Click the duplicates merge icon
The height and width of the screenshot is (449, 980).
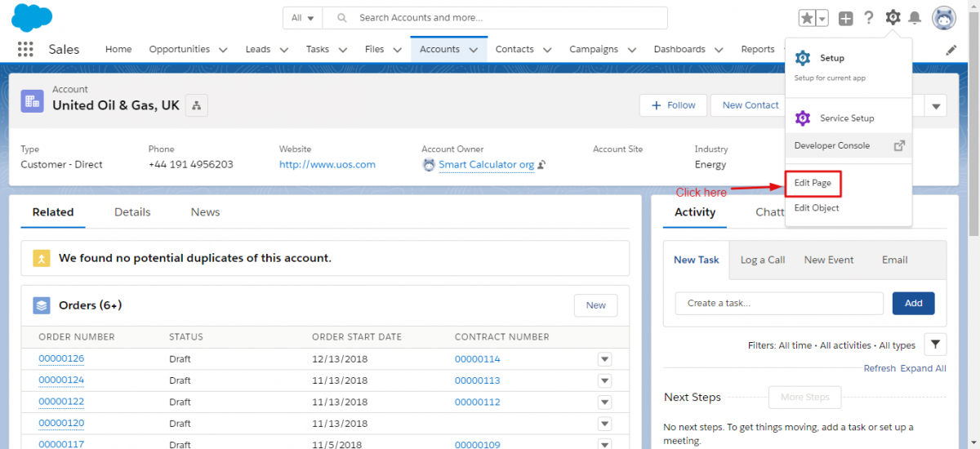coord(42,258)
